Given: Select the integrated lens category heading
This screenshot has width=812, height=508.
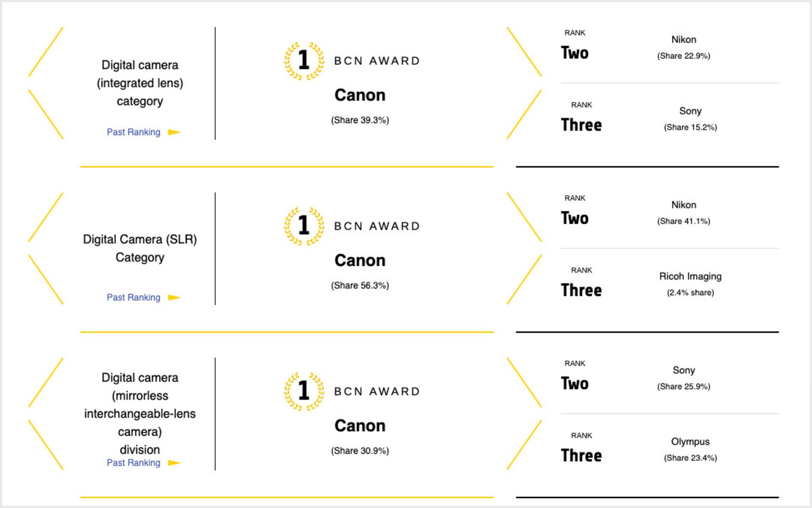Looking at the screenshot, I should point(140,83).
